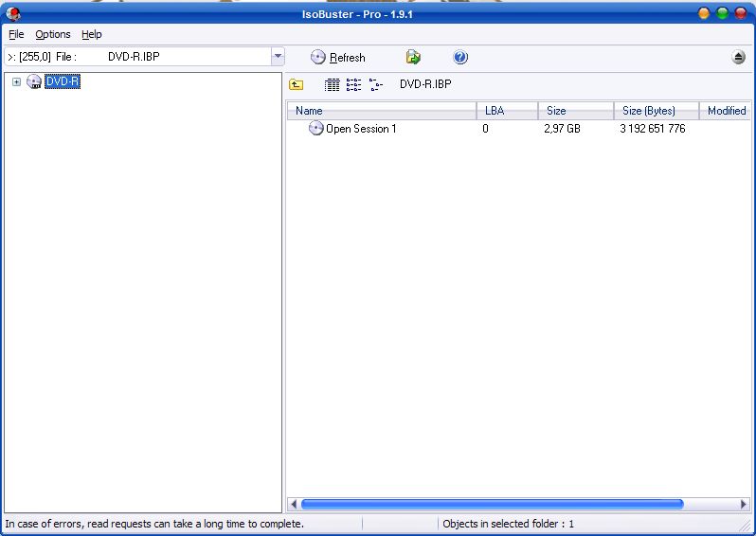756x536 pixels.
Task: Click the IsoBuster app icon in title bar
Action: coord(13,13)
